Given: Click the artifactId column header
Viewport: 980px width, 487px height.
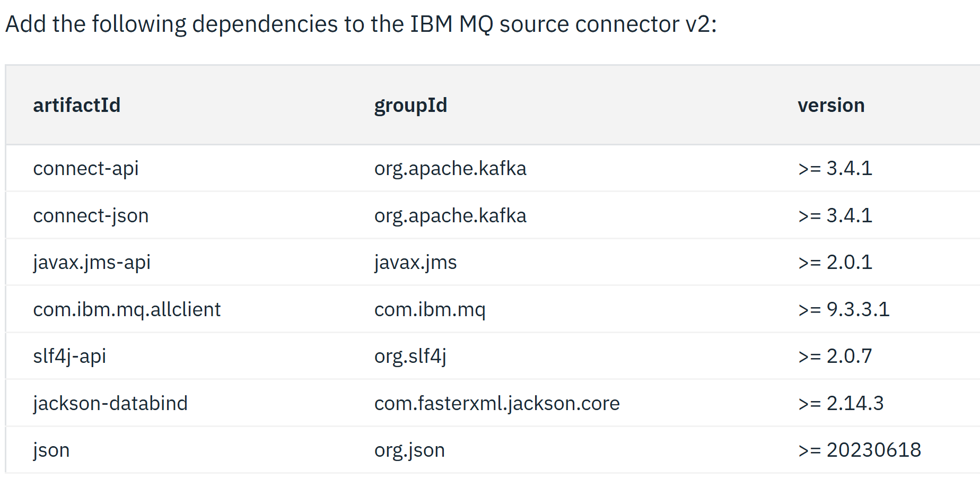Looking at the screenshot, I should 77,105.
